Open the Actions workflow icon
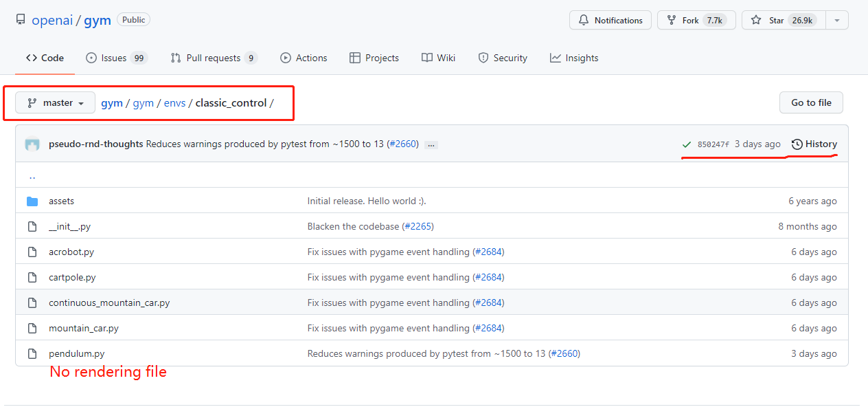 pyautogui.click(x=286, y=58)
